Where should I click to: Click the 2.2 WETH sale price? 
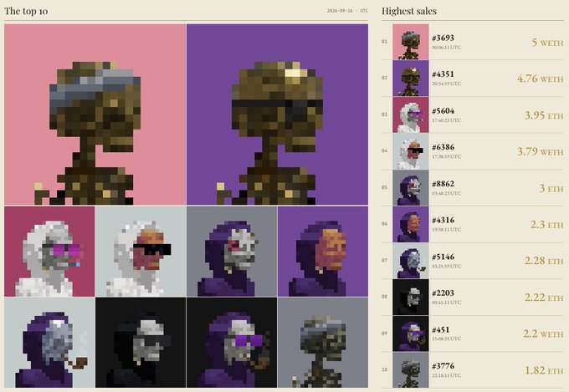pyautogui.click(x=543, y=334)
